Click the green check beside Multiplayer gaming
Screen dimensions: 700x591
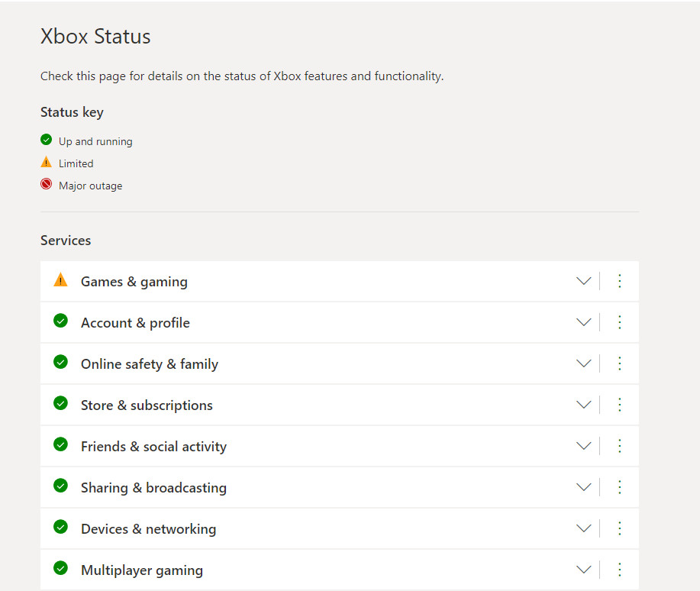tap(60, 568)
